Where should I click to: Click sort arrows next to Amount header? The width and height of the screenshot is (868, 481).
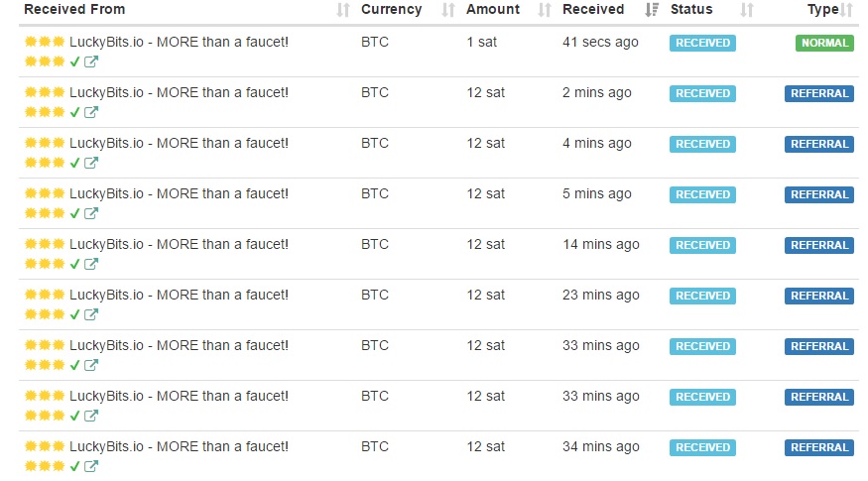544,10
